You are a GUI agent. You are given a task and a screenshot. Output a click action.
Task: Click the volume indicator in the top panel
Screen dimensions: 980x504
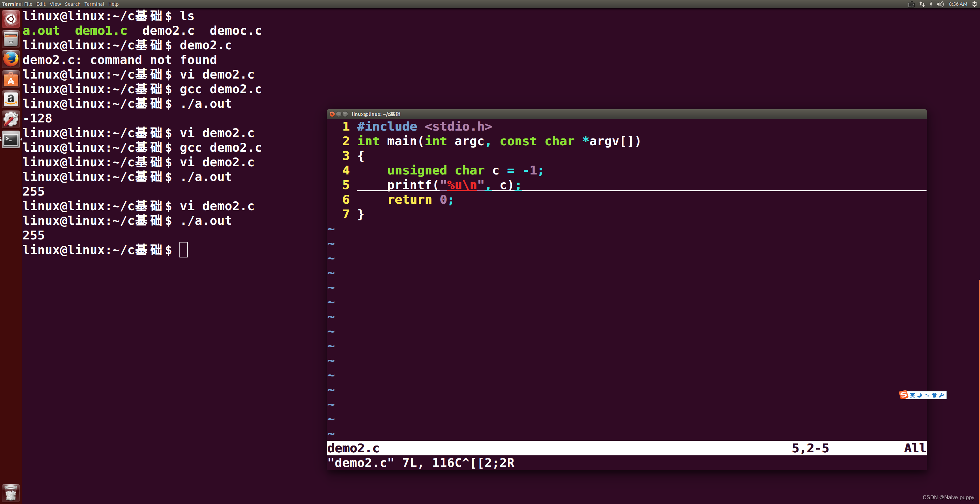click(940, 4)
